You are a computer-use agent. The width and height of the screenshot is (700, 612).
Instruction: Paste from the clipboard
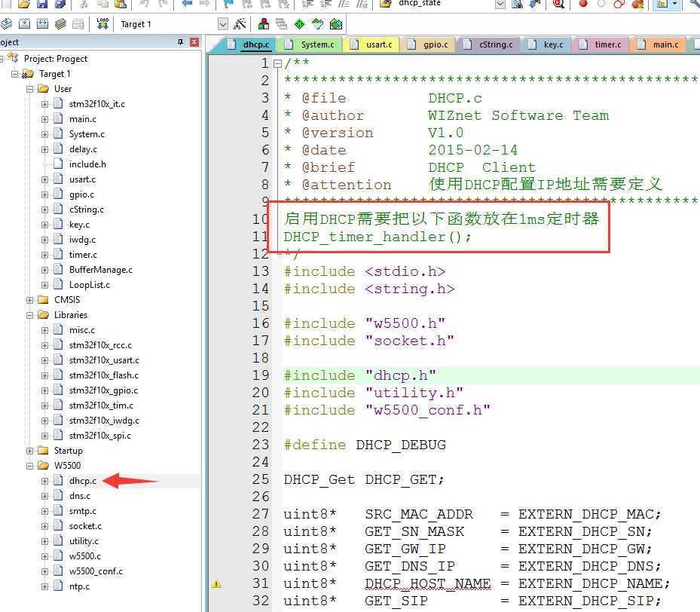point(120,4)
